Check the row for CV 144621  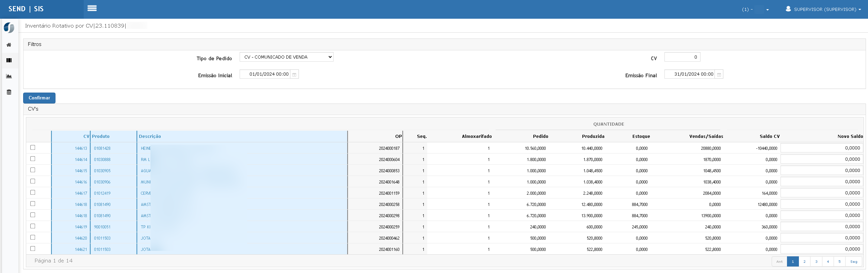point(33,248)
